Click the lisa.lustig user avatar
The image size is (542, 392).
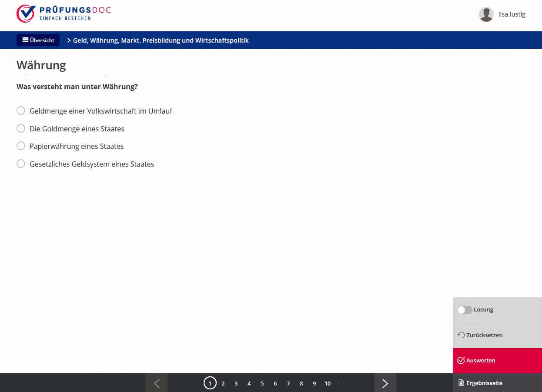486,14
